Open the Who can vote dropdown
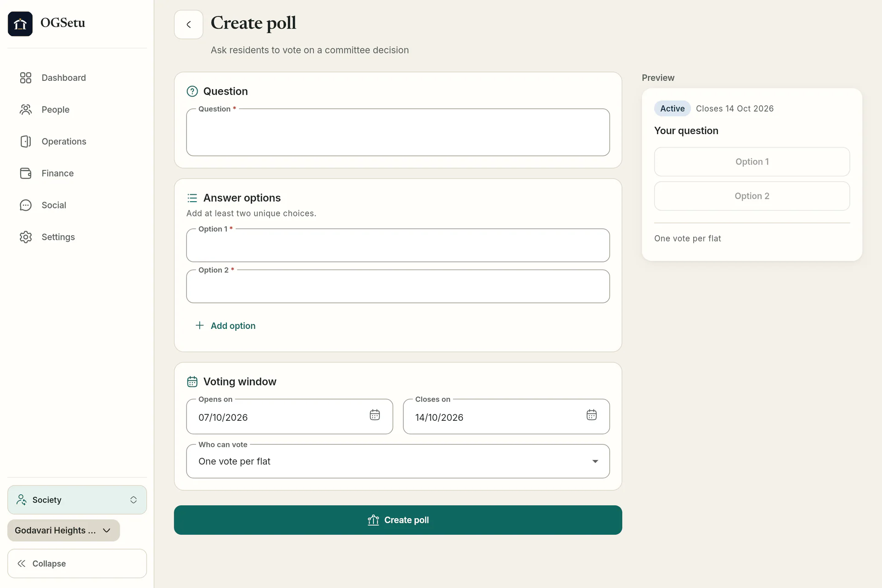This screenshot has height=588, width=882. coord(398,461)
